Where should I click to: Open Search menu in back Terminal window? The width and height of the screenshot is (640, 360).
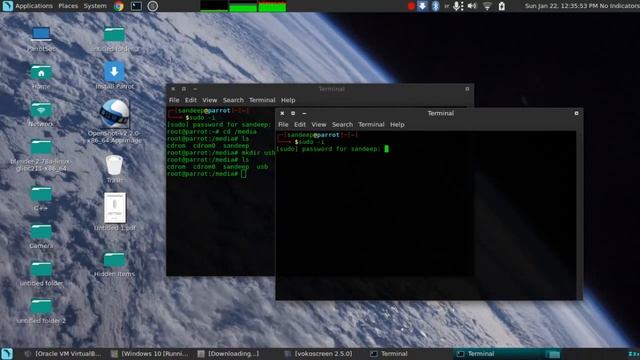click(x=233, y=100)
